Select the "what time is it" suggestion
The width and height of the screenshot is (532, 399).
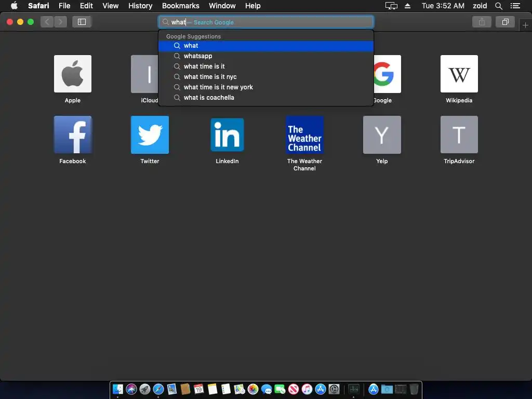(265, 66)
